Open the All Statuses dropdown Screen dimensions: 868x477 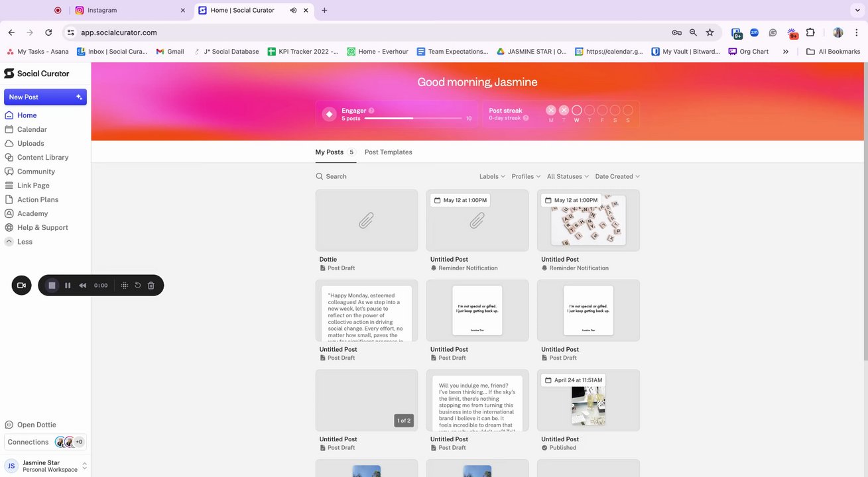pyautogui.click(x=568, y=176)
